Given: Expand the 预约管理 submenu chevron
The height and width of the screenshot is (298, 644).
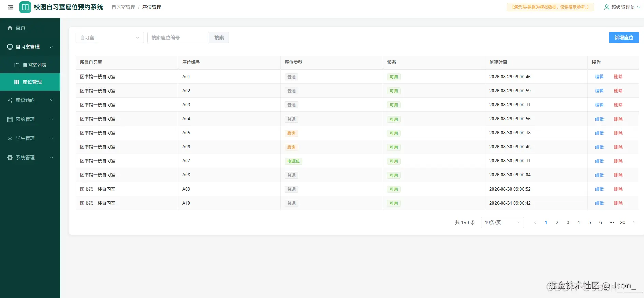Looking at the screenshot, I should click(52, 119).
